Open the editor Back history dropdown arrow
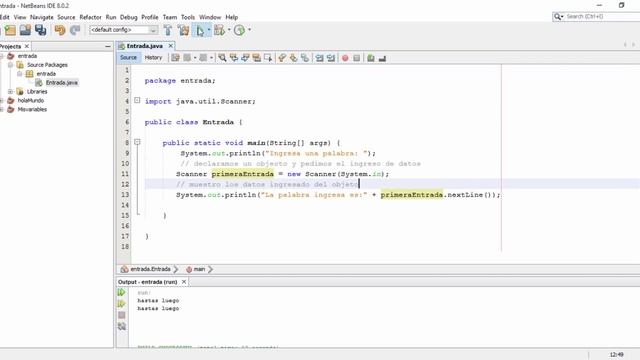This screenshot has height=360, width=640. click(x=195, y=58)
